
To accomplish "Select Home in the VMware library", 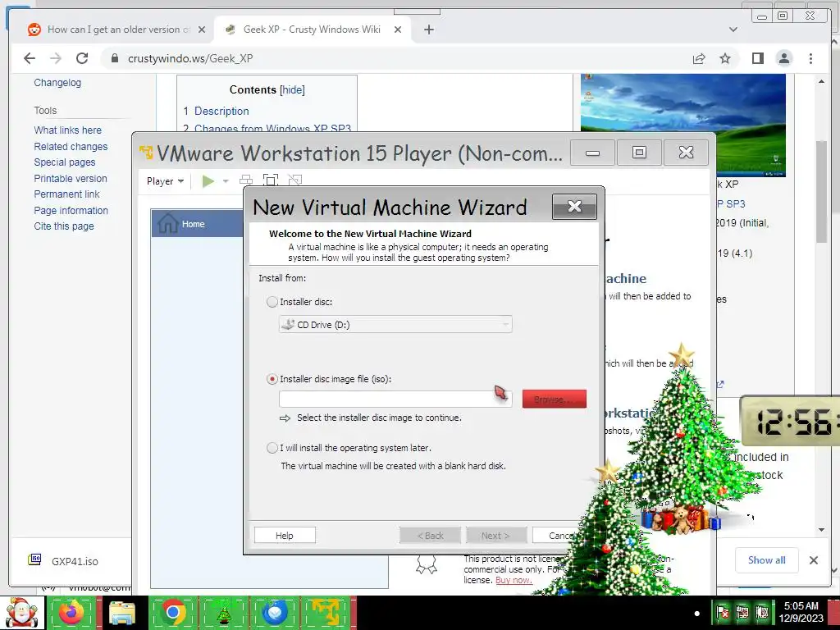I will [198, 223].
